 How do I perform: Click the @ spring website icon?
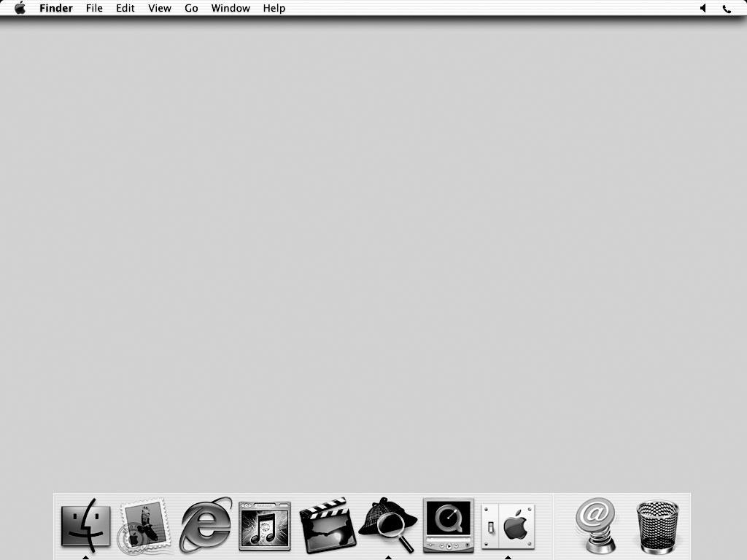(595, 525)
